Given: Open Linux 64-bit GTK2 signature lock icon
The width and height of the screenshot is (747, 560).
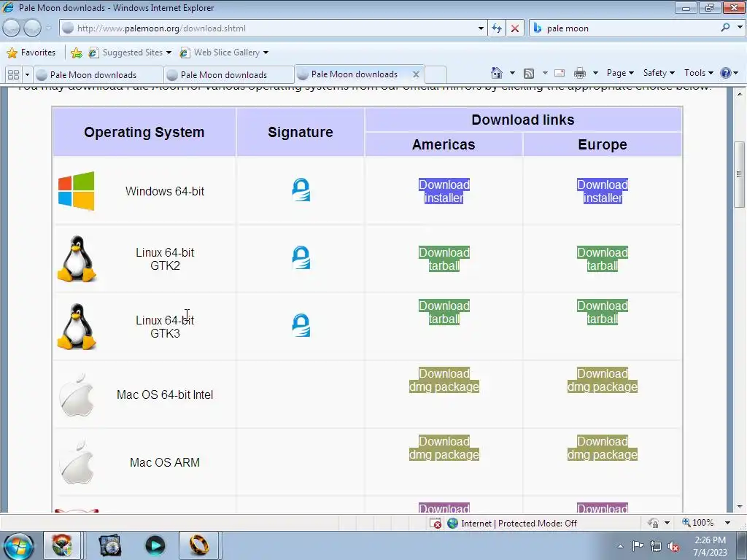Looking at the screenshot, I should (301, 257).
